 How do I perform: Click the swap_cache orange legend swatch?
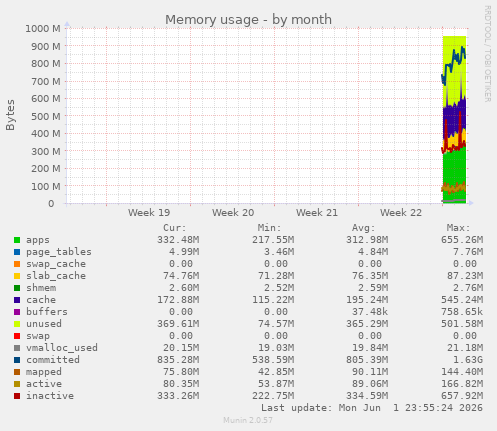coord(17,264)
